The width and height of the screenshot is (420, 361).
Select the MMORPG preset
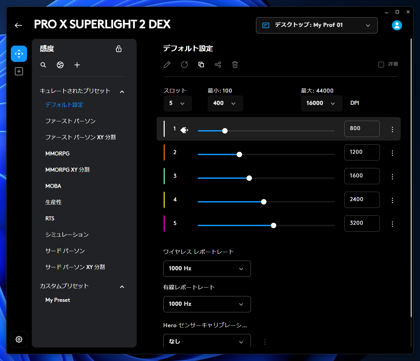pos(57,153)
